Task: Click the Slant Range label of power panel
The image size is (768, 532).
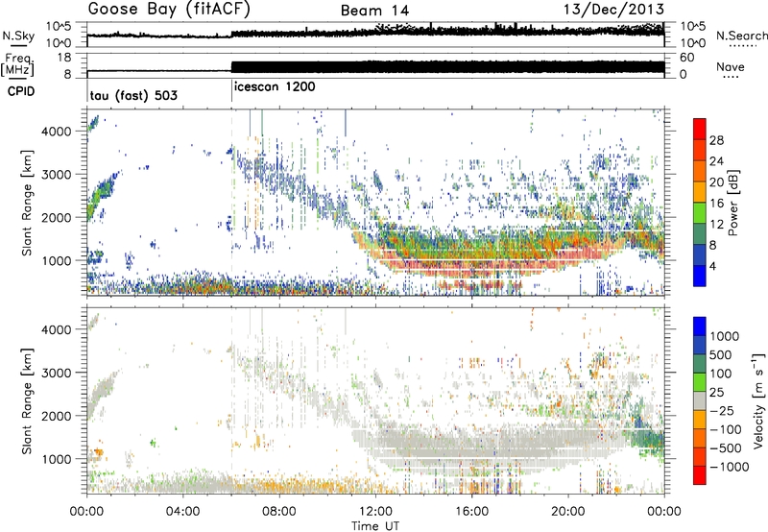Action: click(x=27, y=203)
